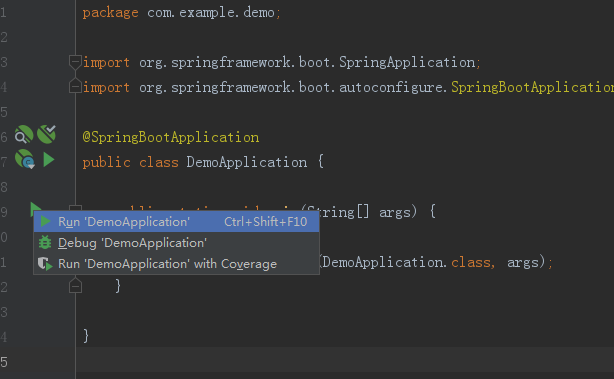Click the DemoApplication class name

pos(247,162)
